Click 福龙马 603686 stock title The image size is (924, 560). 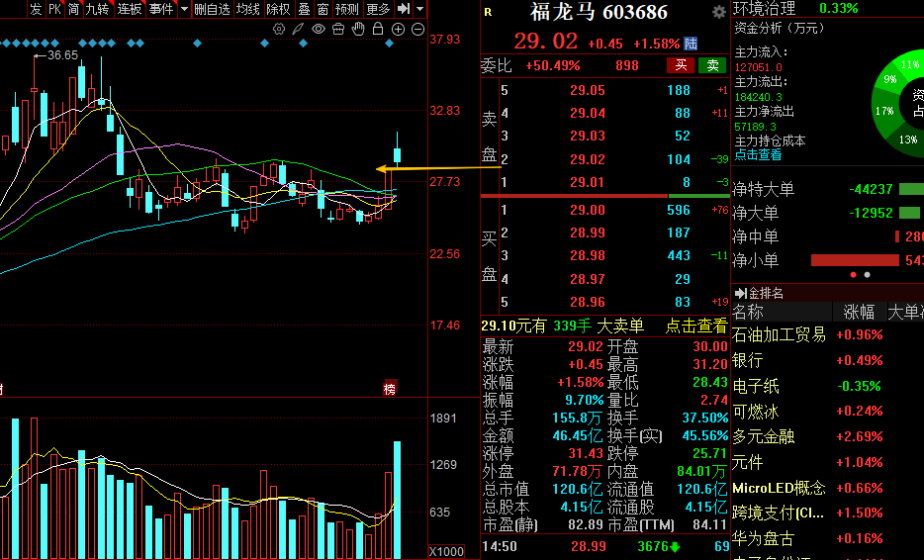[599, 12]
